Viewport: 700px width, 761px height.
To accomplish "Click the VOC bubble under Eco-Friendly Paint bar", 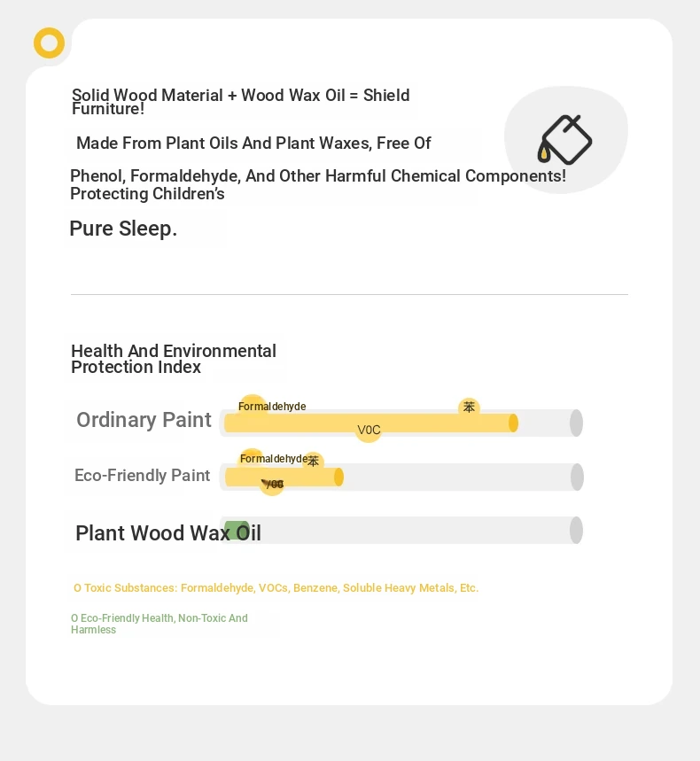I will 272,484.
